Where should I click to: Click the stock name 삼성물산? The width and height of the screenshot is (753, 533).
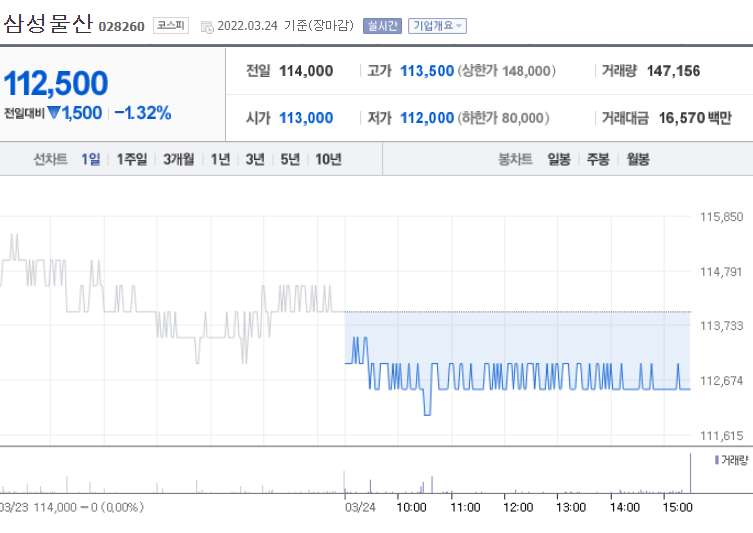pos(48,24)
